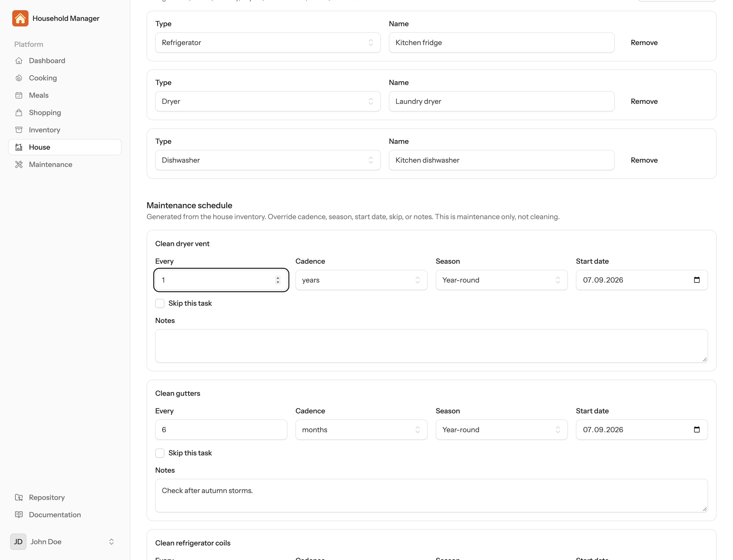Expand the John Doe account menu chevron

[111, 542]
